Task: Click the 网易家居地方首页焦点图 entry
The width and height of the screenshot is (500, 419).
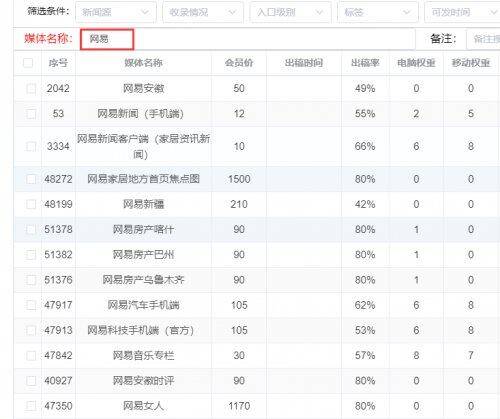Action: pos(143,179)
